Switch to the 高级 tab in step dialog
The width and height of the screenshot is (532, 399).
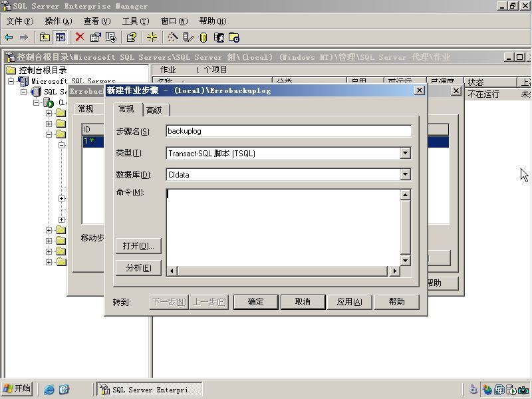tap(155, 110)
